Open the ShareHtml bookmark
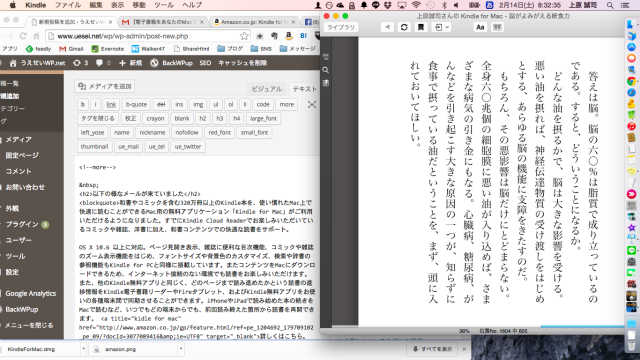The image size is (640, 360). tap(191, 49)
